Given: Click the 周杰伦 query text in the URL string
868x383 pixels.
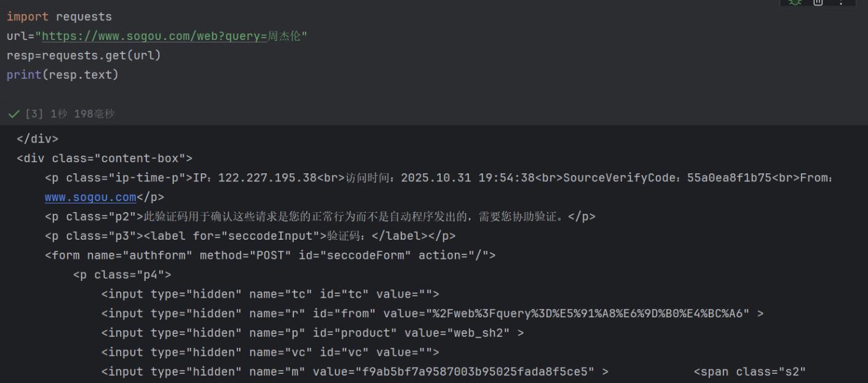Looking at the screenshot, I should click(x=285, y=36).
